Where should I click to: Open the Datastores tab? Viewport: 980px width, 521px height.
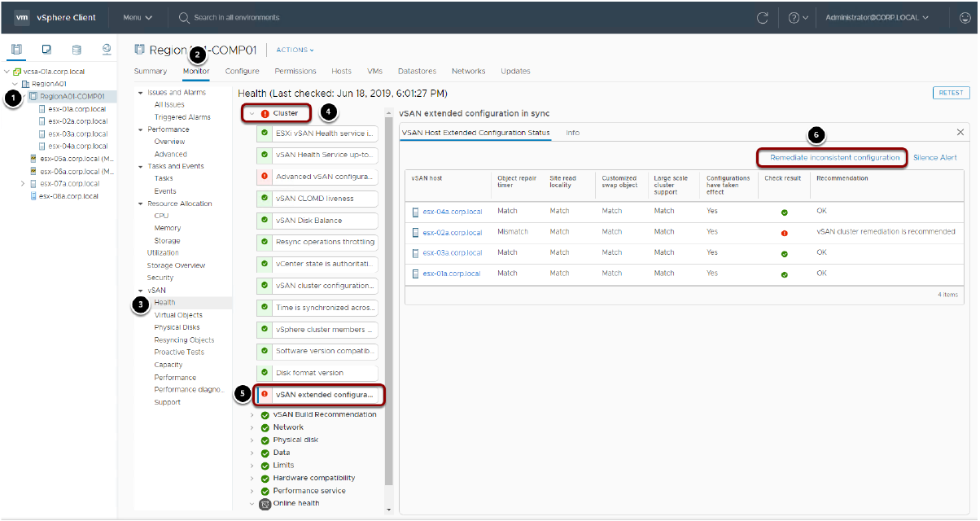[418, 72]
